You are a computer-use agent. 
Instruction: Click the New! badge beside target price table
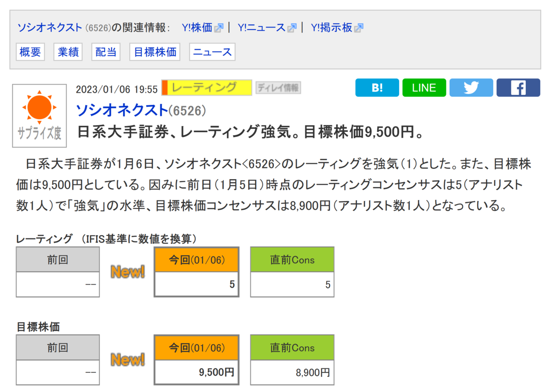point(127,359)
